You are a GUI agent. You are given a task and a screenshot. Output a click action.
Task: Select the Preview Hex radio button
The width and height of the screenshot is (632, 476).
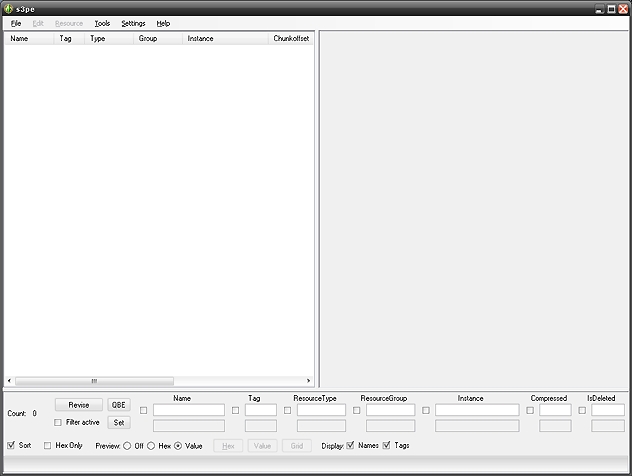[151, 446]
